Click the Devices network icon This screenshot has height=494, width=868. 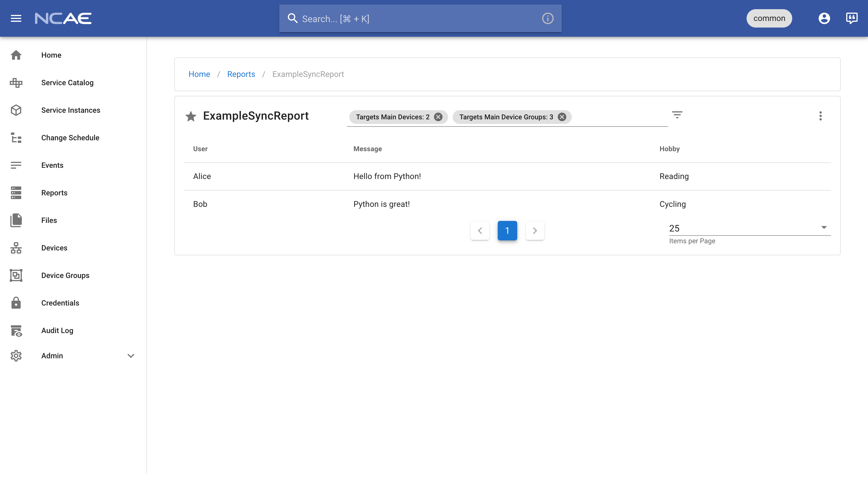tap(16, 248)
